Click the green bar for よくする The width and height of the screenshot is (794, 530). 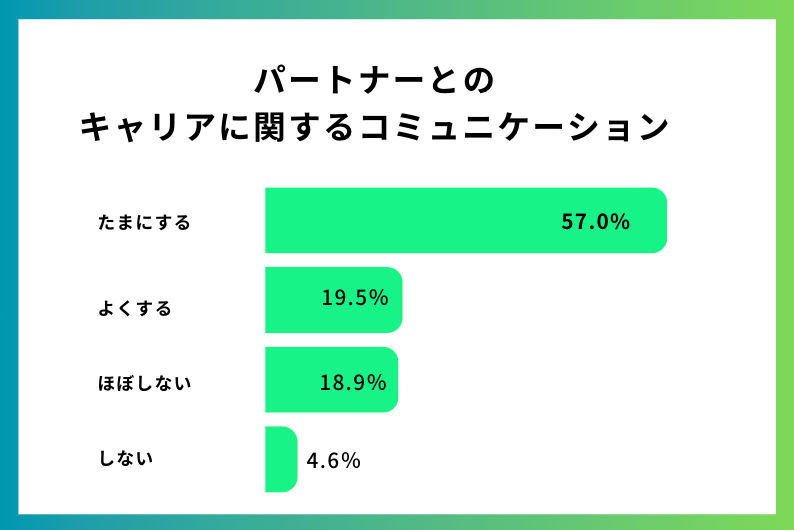point(292,300)
